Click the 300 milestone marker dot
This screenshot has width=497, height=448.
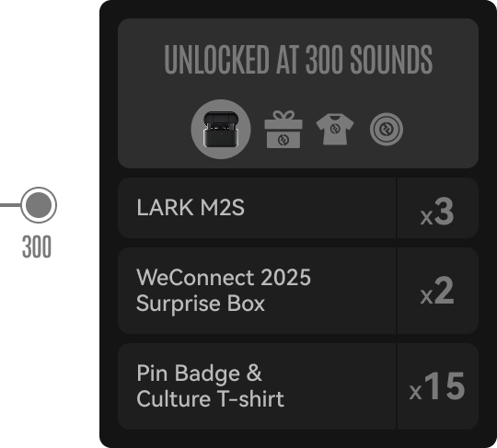point(39,205)
